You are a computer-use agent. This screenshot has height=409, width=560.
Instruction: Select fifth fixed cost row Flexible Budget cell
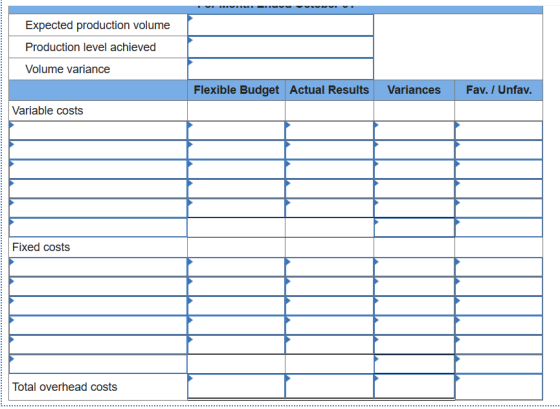tap(236, 345)
